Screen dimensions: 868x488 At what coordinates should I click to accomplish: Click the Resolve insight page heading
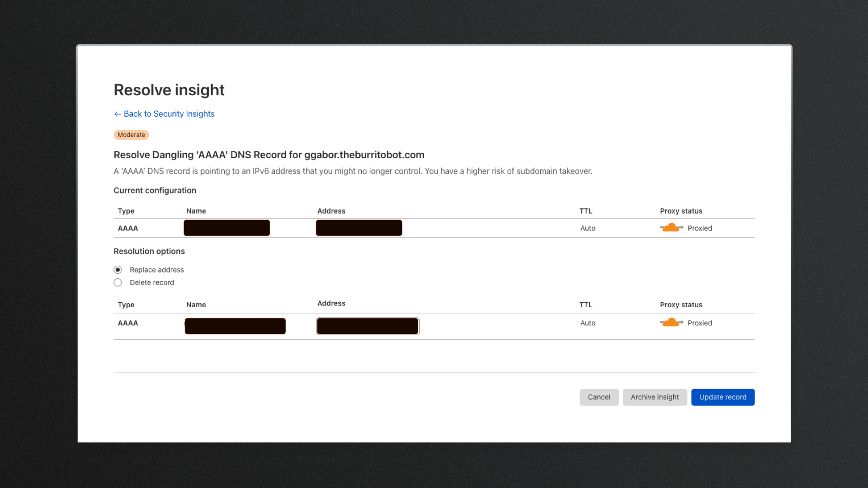169,90
